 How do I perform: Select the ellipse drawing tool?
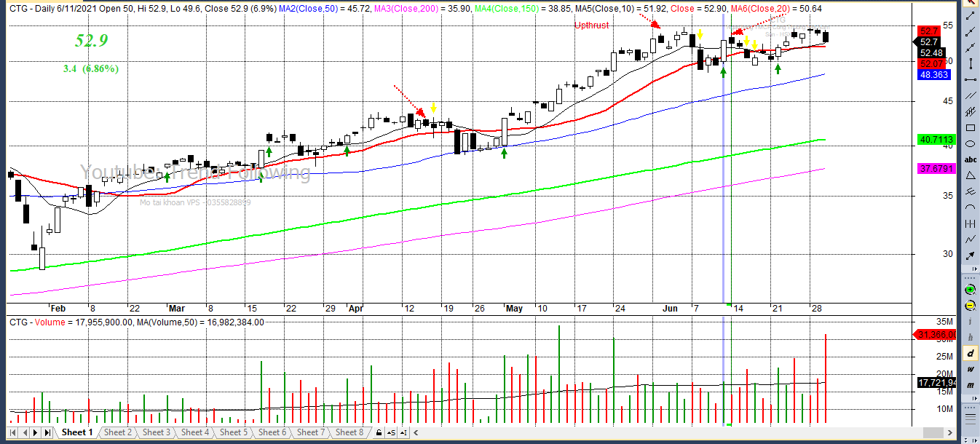[971, 143]
